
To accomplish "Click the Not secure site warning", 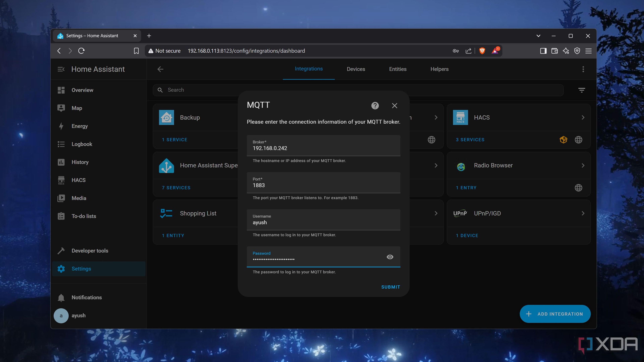I will click(x=164, y=51).
